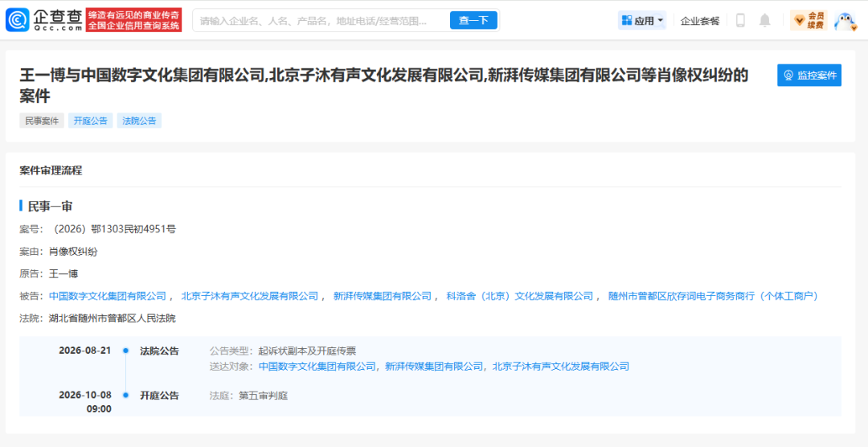Click the 民事一审 heading

51,207
